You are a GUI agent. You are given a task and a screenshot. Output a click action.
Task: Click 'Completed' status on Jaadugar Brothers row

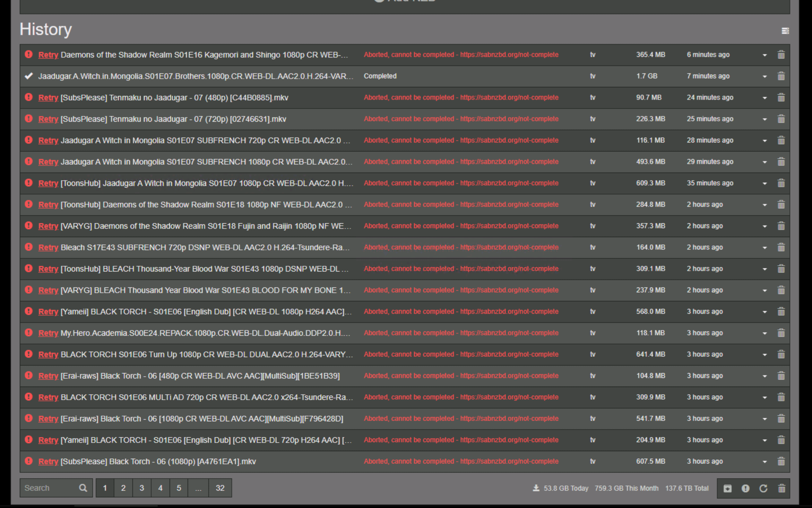(380, 76)
